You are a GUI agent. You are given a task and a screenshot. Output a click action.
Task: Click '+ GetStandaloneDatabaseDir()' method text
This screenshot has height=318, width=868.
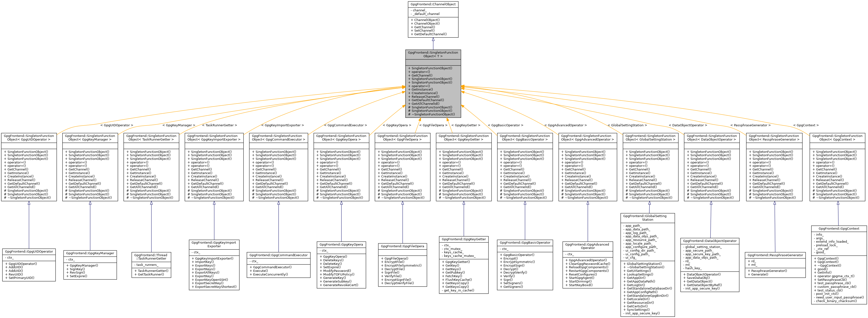pyautogui.click(x=648, y=289)
